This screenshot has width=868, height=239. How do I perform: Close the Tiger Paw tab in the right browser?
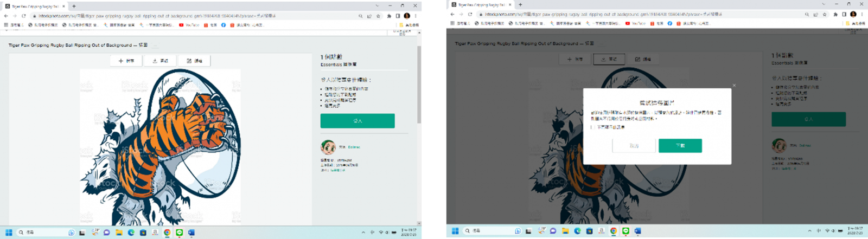(x=509, y=4)
